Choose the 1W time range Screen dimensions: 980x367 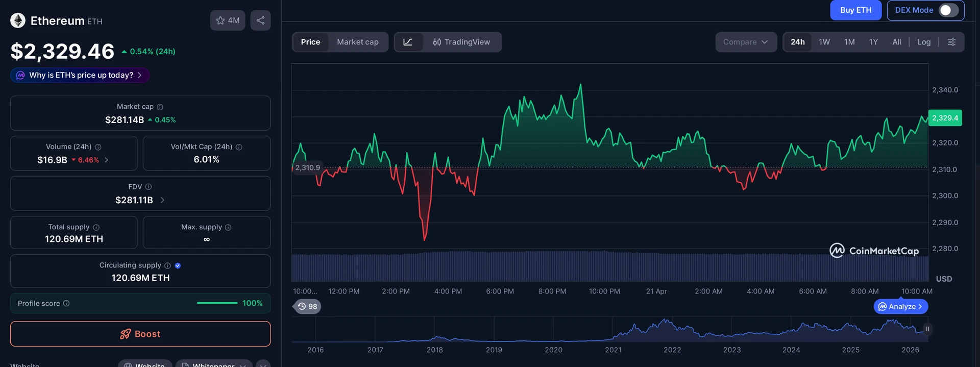tap(824, 42)
